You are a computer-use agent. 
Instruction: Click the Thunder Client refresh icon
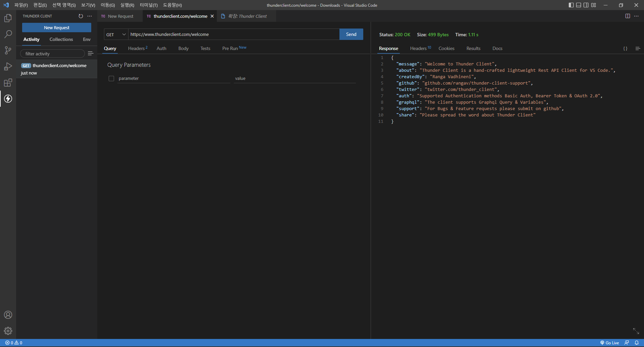click(x=81, y=16)
